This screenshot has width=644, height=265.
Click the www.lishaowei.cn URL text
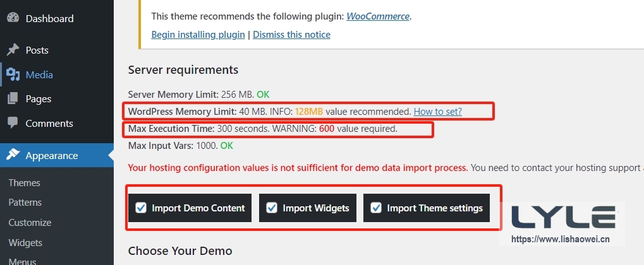tap(560, 239)
